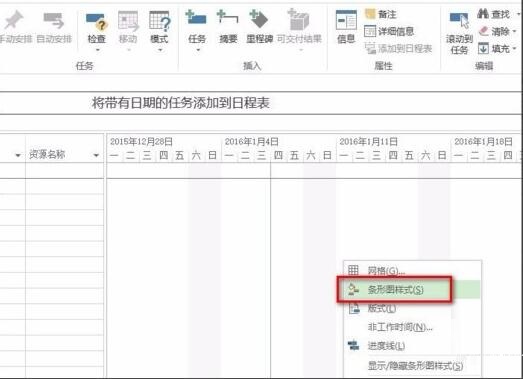Click the layout icon beside 版式(L)
The width and height of the screenshot is (523, 379).
(x=354, y=308)
